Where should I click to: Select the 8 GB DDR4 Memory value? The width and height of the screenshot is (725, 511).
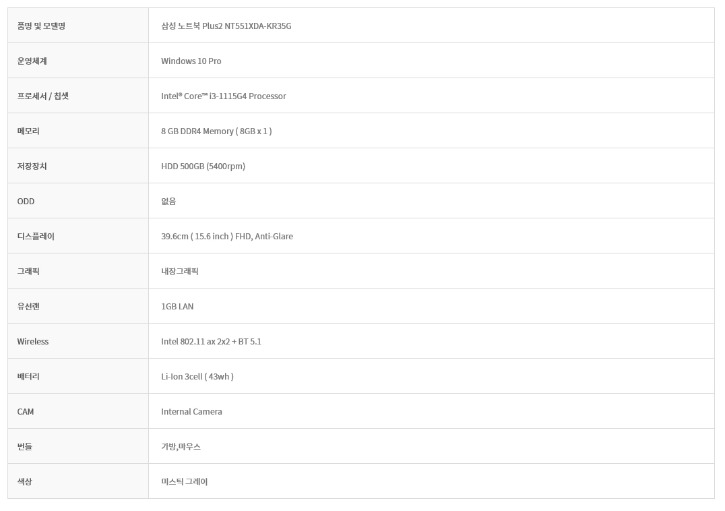pyautogui.click(x=216, y=131)
